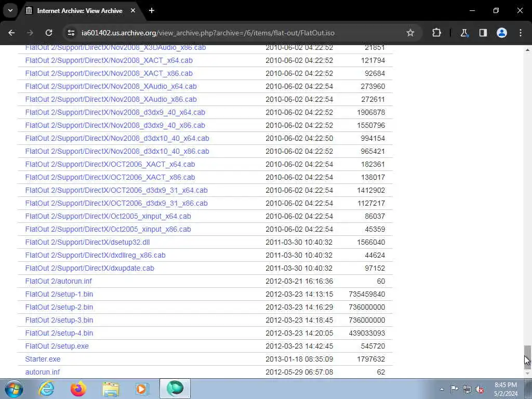Open Nov2008_XACT_x86.cab link
This screenshot has height=399, width=532.
(x=109, y=73)
